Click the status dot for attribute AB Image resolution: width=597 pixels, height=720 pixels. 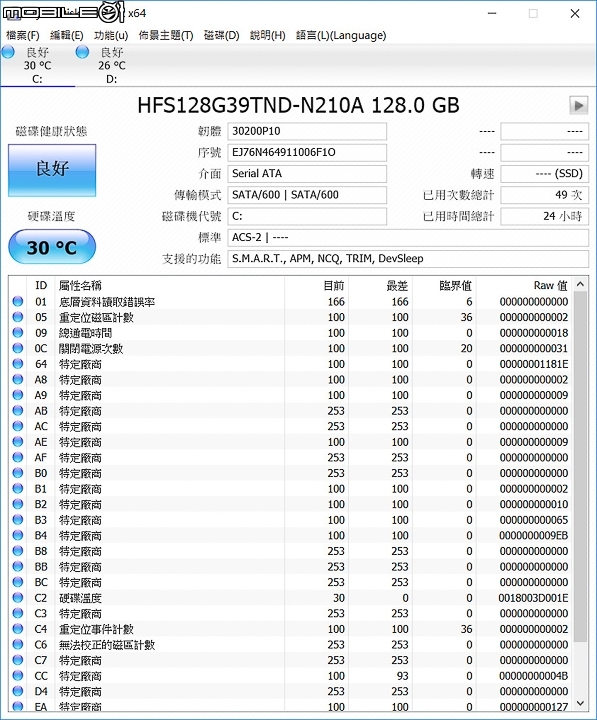coord(18,411)
